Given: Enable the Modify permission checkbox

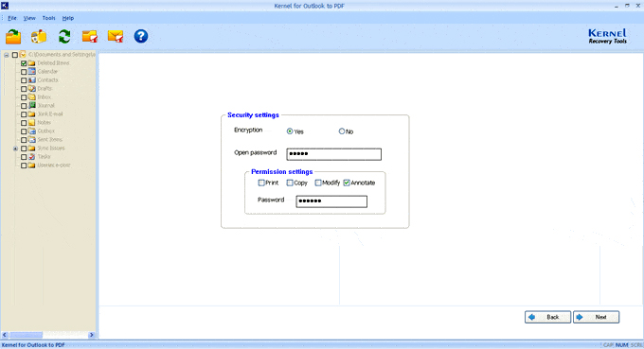Looking at the screenshot, I should pyautogui.click(x=318, y=183).
